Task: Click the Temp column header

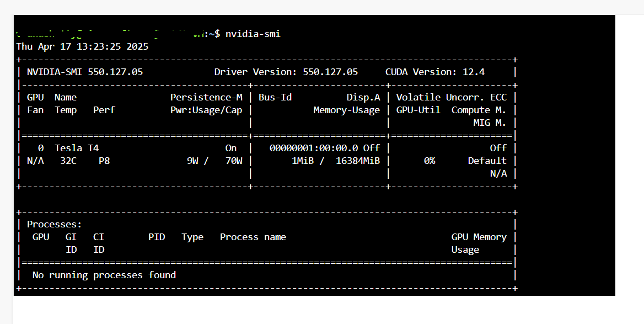Action: (x=66, y=110)
